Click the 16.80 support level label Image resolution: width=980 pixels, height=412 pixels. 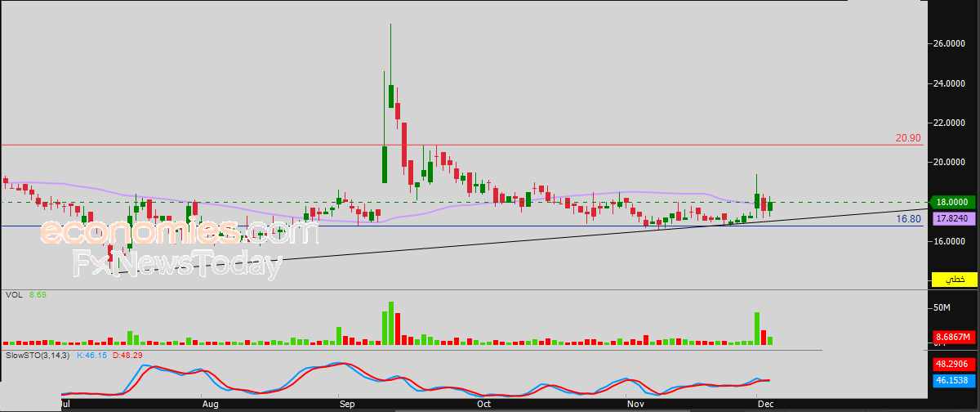pos(908,219)
